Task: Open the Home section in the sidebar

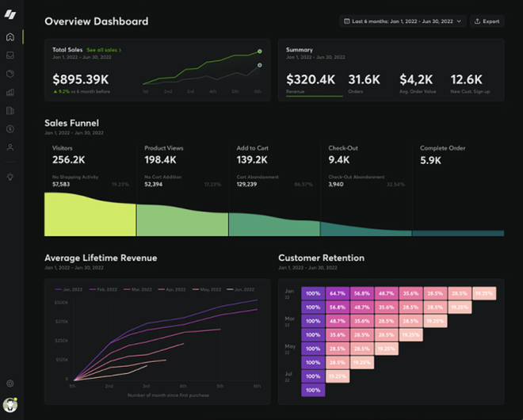Action: tap(10, 36)
